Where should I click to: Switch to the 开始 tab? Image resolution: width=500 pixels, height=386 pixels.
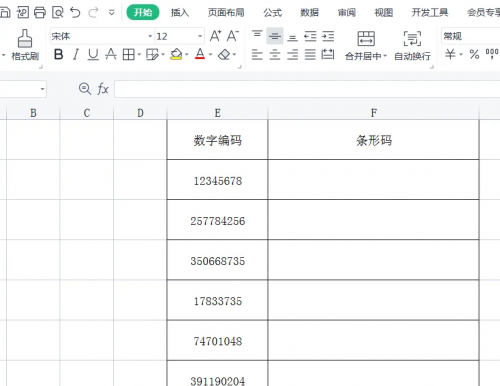click(143, 13)
